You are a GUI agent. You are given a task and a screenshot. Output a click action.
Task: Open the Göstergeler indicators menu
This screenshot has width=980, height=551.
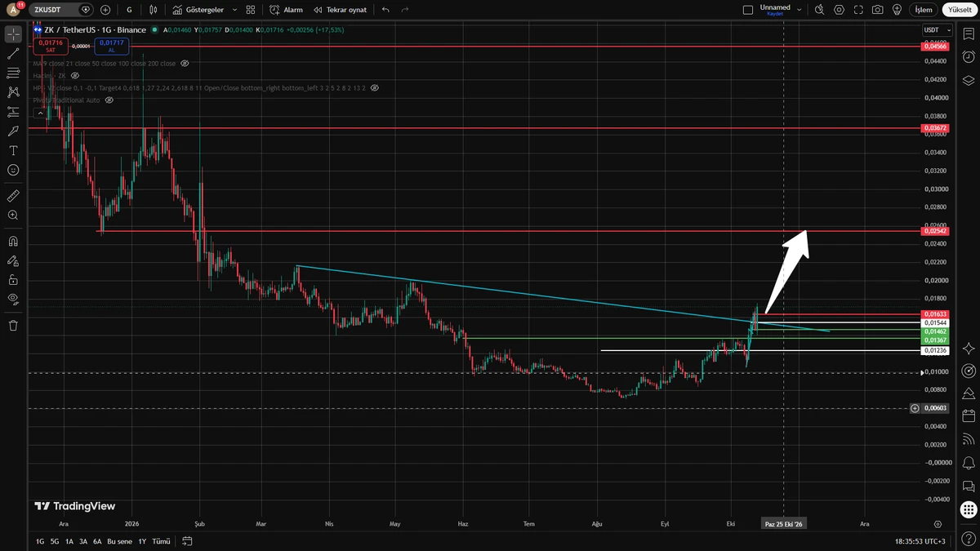point(199,10)
